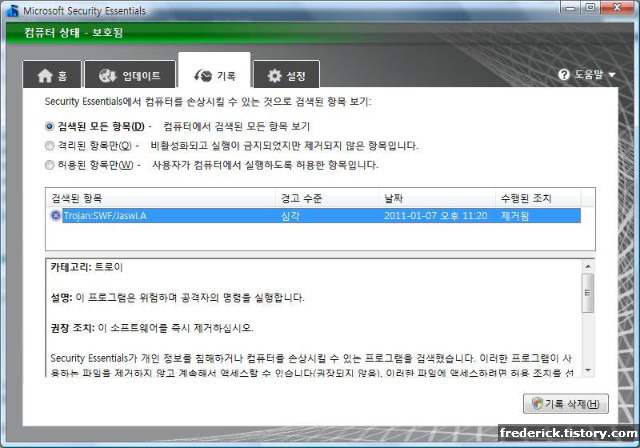This screenshot has height=448, width=640.
Task: Select the 허용된 항목만(W) radio button
Action: click(49, 165)
